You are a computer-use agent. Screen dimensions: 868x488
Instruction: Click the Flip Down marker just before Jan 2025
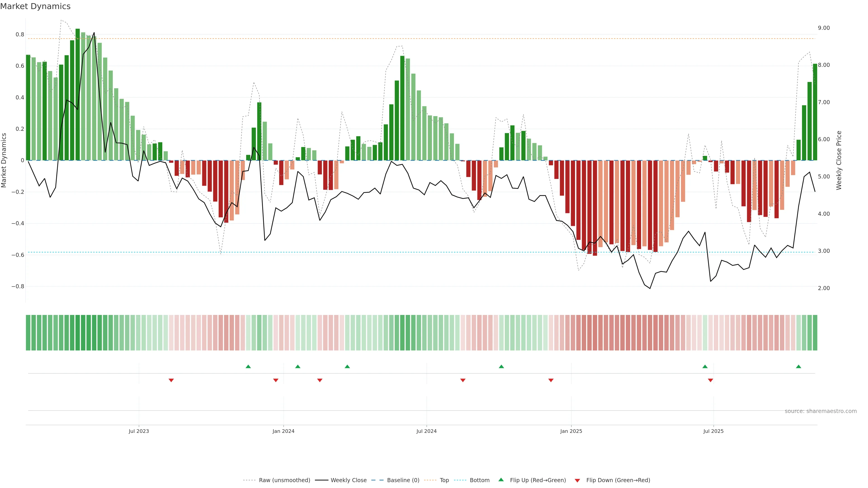(x=551, y=380)
